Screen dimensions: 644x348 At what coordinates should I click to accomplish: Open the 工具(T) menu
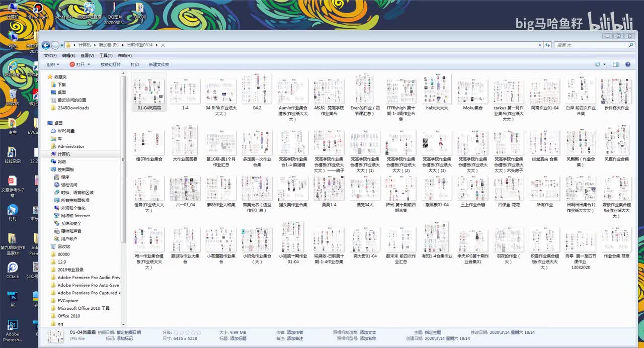point(106,55)
